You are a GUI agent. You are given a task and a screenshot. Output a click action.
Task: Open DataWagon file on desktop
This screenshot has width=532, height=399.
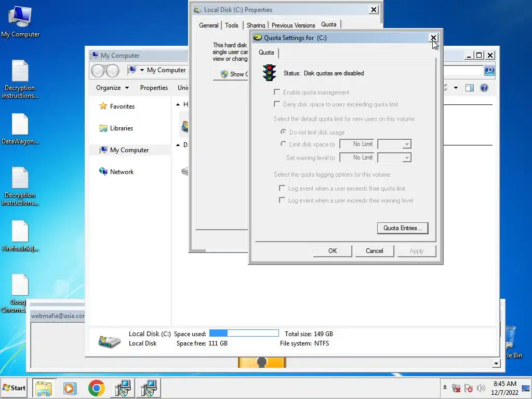pos(20,129)
